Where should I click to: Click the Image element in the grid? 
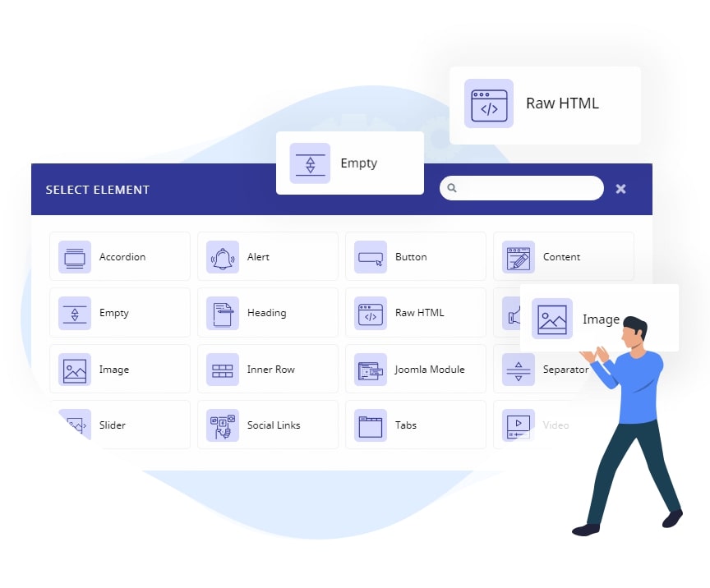pyautogui.click(x=120, y=369)
